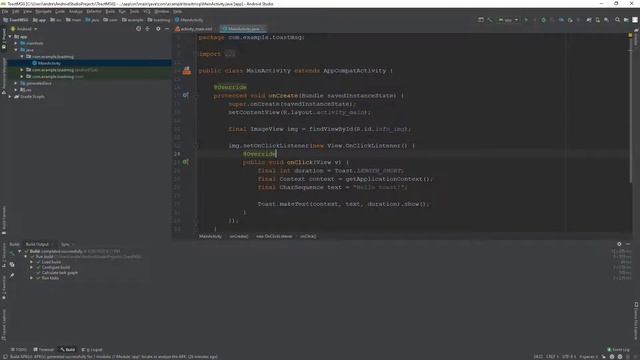Click ToastMSG in the navigation breadcrumb
This screenshot has width=640, height=360.
(x=16, y=20)
